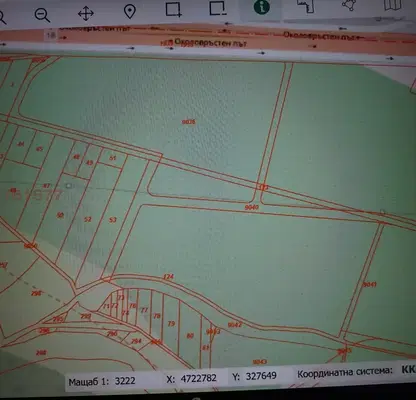Image resolution: width=416 pixels, height=400 pixels.
Task: Click parcel labeled 9041 on right side
Action: pos(369,284)
